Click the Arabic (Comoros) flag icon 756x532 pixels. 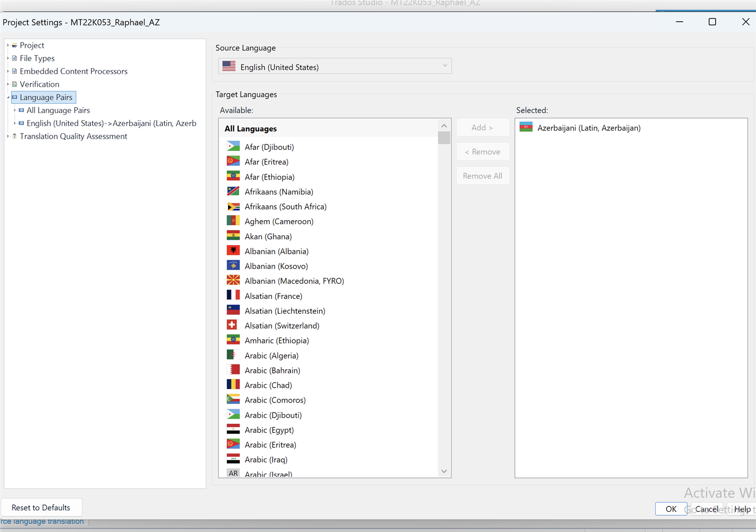tap(233, 399)
